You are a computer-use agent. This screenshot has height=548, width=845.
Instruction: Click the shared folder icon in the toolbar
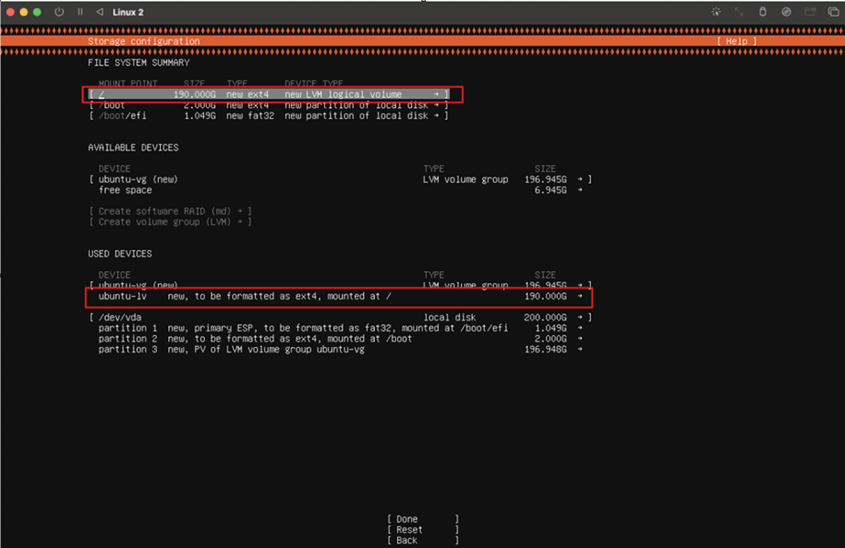[809, 12]
